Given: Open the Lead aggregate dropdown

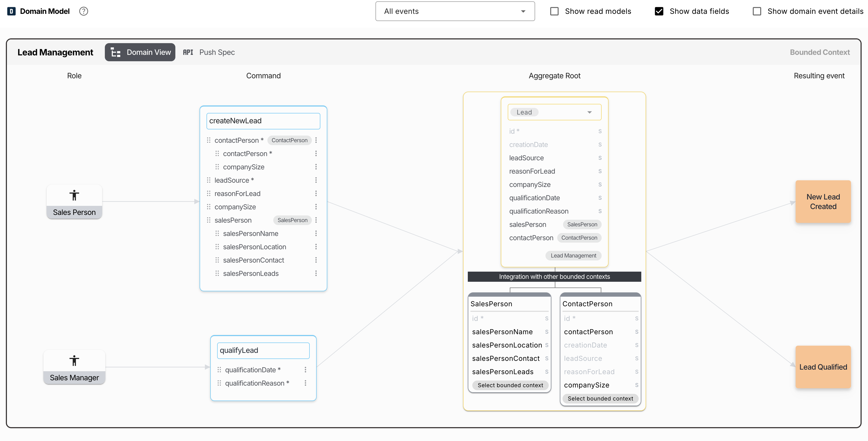Looking at the screenshot, I should [554, 112].
